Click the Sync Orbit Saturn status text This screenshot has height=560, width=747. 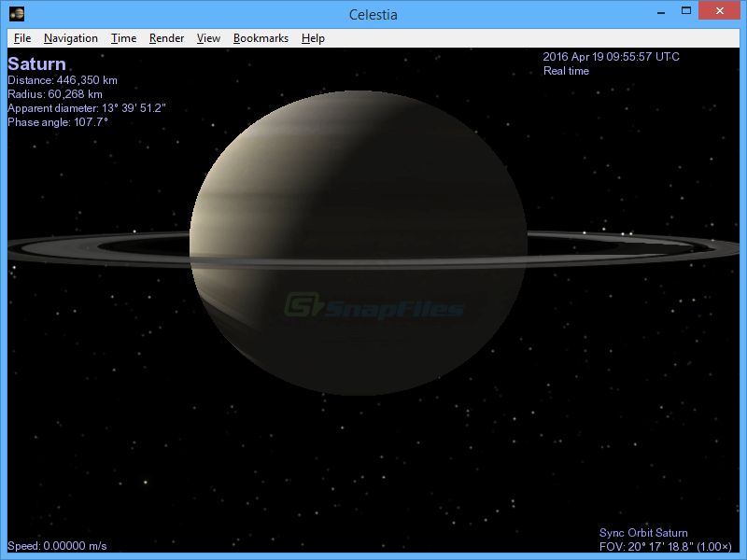tap(643, 533)
